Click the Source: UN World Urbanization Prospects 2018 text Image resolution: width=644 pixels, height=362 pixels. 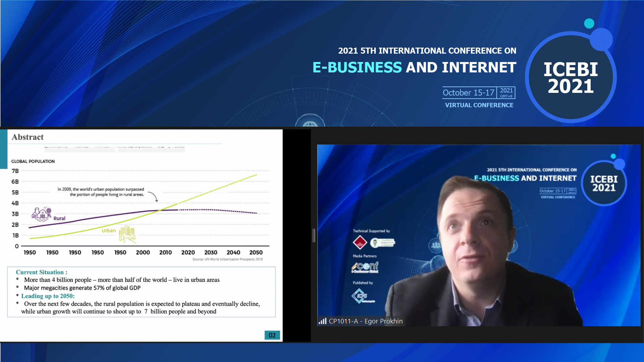[x=227, y=259]
